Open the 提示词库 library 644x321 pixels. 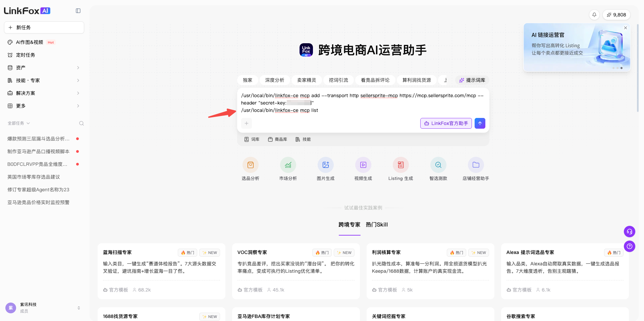coord(472,80)
